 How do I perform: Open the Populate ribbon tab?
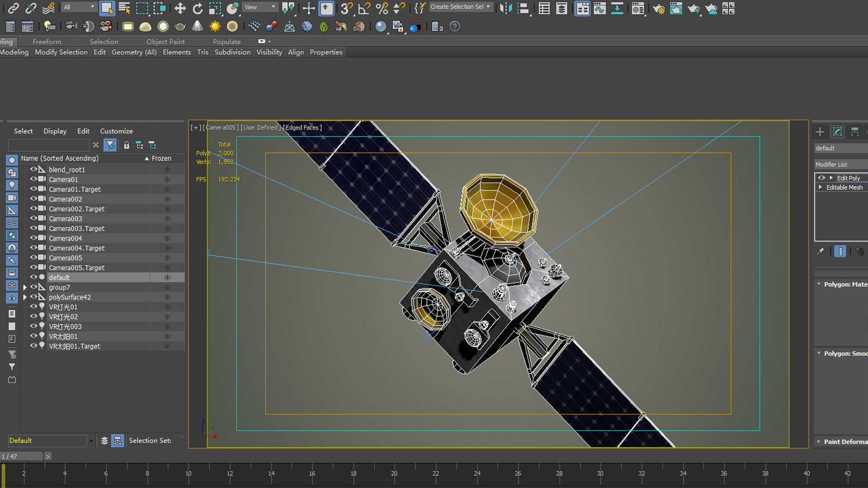coord(226,42)
